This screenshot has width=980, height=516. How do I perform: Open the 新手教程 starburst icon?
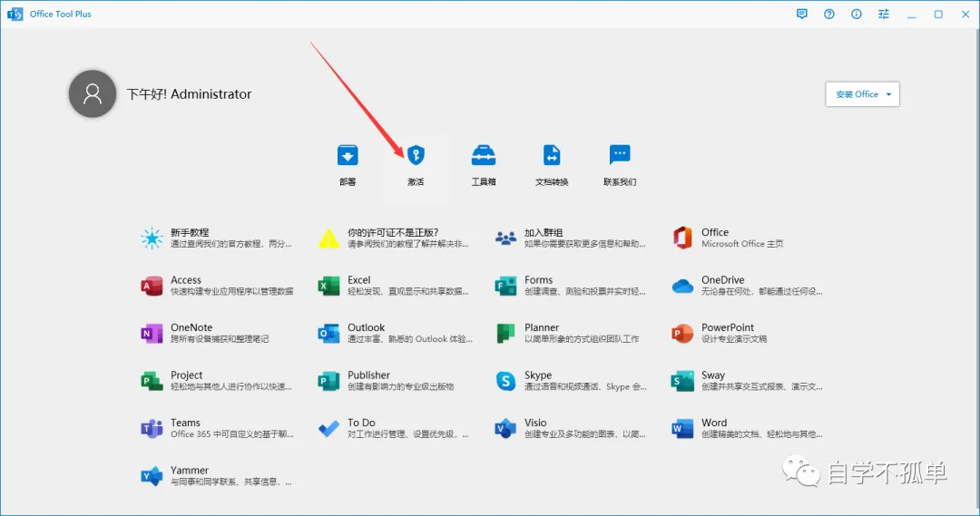152,238
